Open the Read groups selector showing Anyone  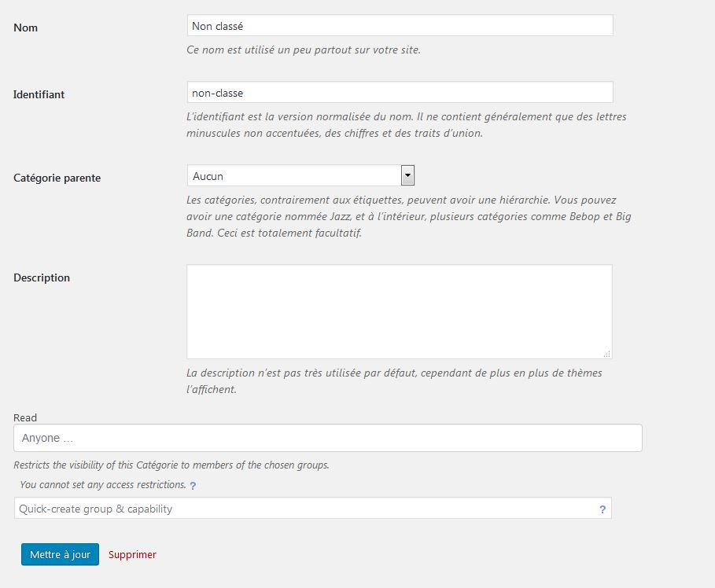pyautogui.click(x=327, y=438)
